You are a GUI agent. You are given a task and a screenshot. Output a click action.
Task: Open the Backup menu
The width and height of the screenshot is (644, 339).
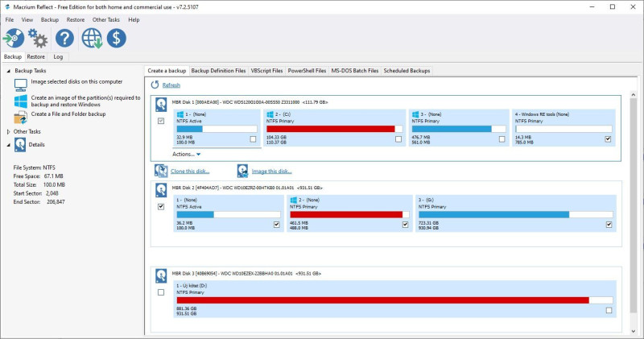tap(50, 19)
